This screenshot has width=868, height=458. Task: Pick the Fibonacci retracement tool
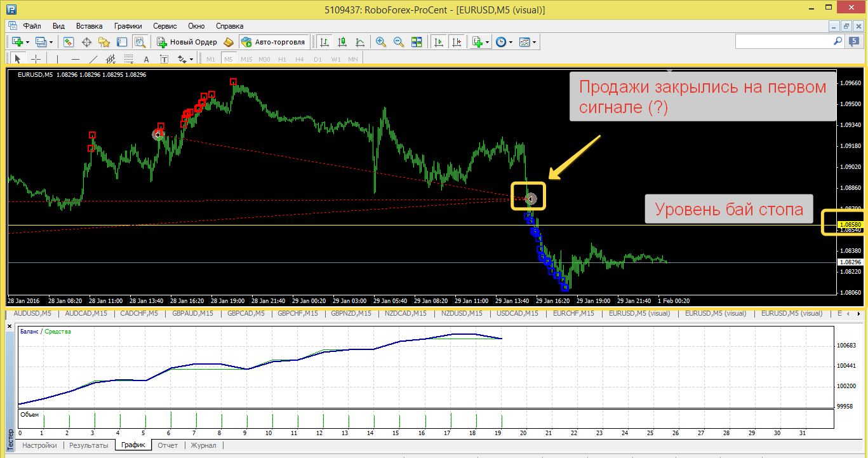pos(128,59)
